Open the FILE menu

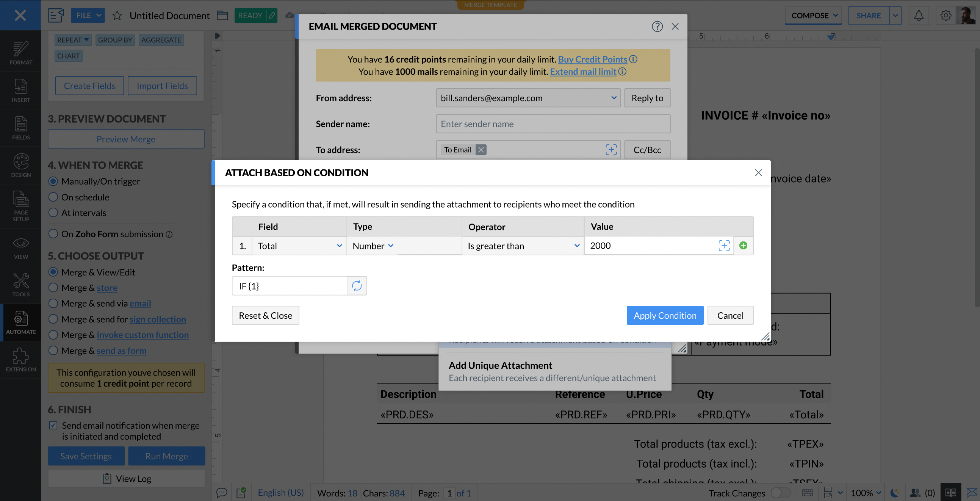tap(88, 16)
